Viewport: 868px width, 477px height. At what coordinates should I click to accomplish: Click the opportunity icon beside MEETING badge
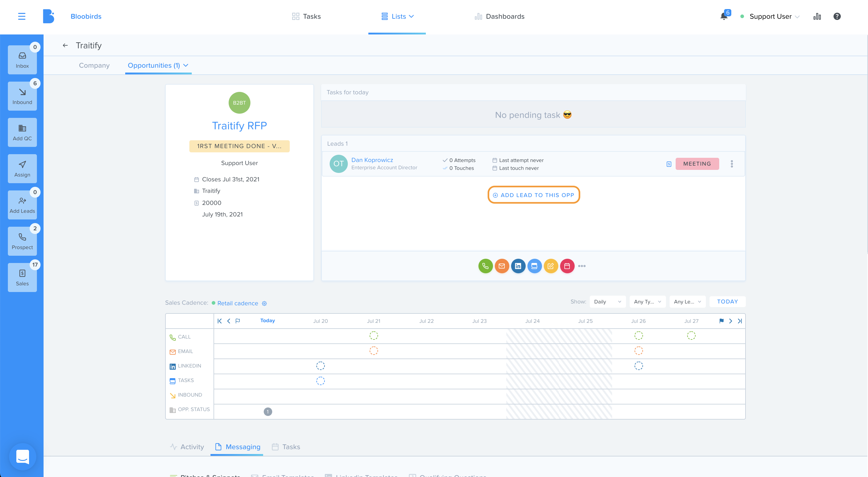point(669,164)
